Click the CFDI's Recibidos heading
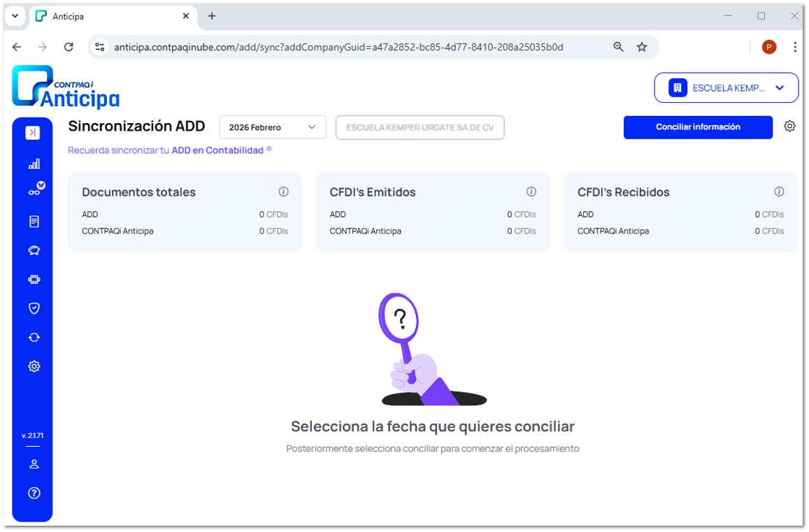The image size is (809, 532). (x=623, y=192)
